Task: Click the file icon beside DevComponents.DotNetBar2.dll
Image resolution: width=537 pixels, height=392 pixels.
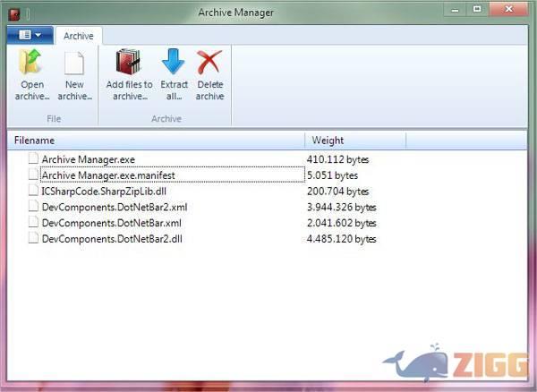Action: coord(33,237)
